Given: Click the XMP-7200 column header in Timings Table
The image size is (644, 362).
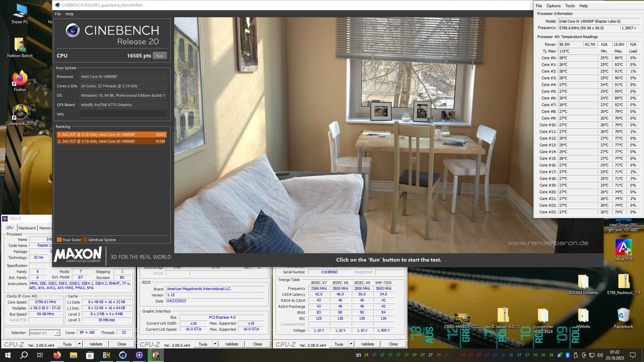Looking at the screenshot, I should click(383, 283).
